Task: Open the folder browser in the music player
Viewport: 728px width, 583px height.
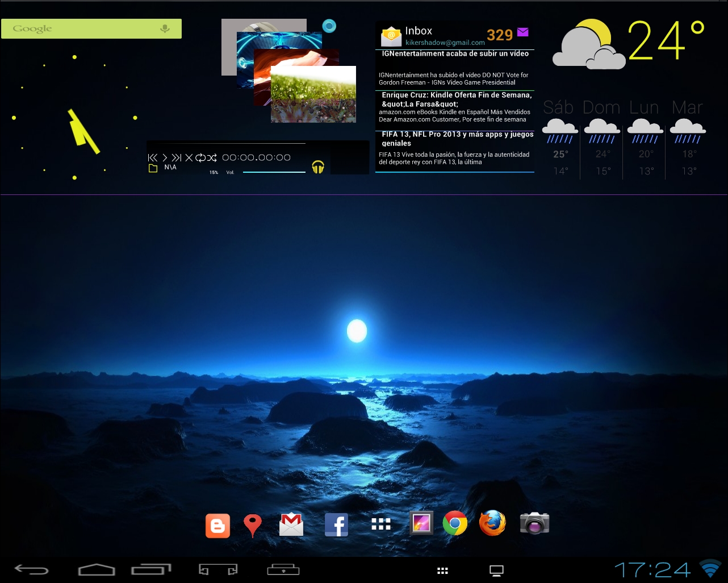Action: pyautogui.click(x=152, y=167)
